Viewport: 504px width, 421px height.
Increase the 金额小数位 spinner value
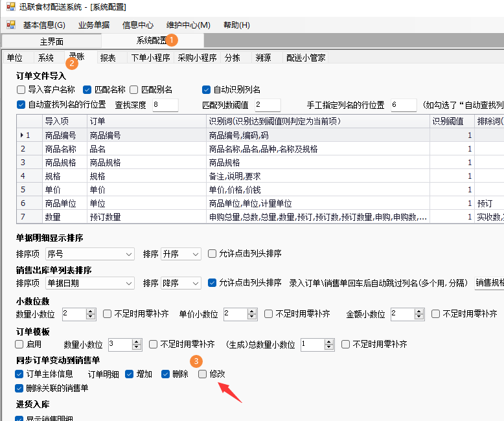pos(419,311)
